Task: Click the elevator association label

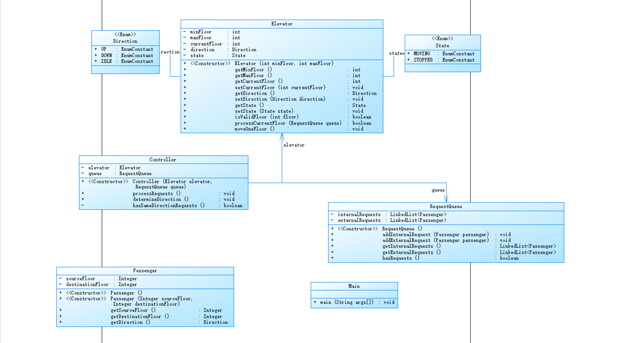Action: pyautogui.click(x=294, y=145)
